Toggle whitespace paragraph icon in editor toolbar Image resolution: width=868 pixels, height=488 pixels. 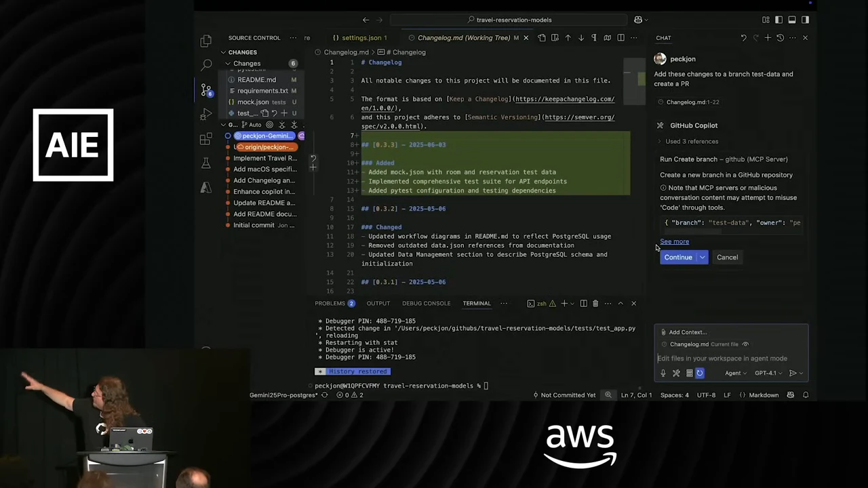[594, 38]
